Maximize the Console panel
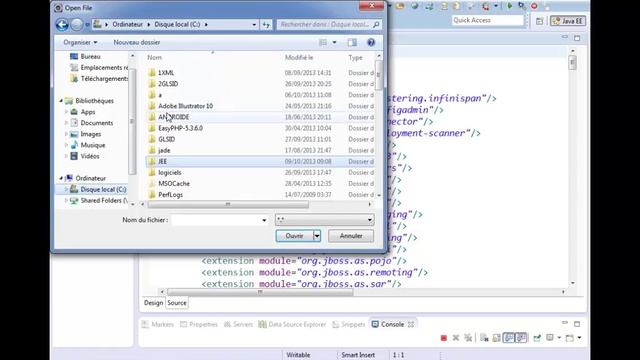The height and width of the screenshot is (360, 640). pos(577,324)
